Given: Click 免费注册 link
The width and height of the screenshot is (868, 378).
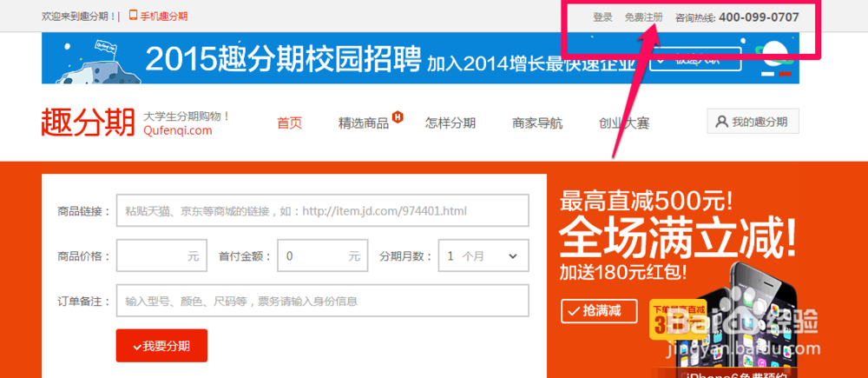Looking at the screenshot, I should (643, 17).
